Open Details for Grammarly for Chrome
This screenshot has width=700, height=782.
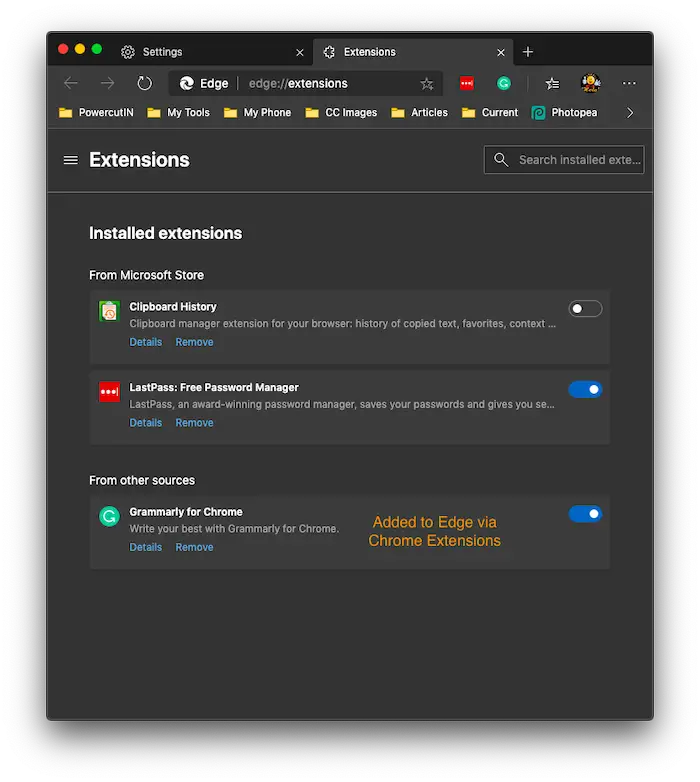[146, 547]
